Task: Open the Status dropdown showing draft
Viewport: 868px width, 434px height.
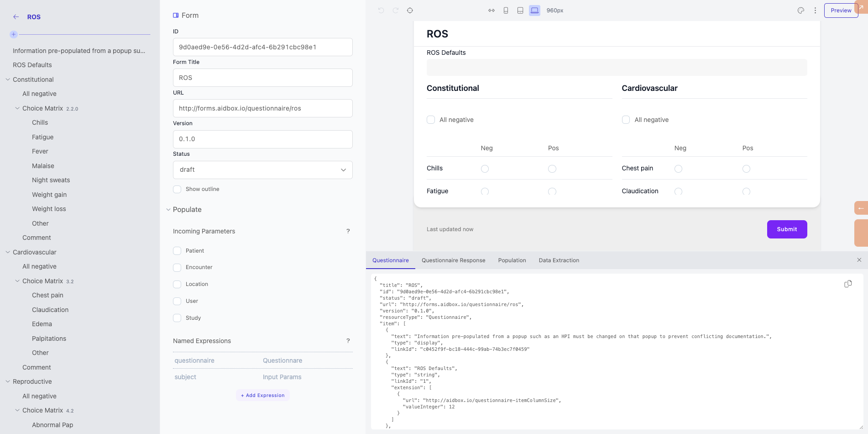Action: click(x=262, y=169)
